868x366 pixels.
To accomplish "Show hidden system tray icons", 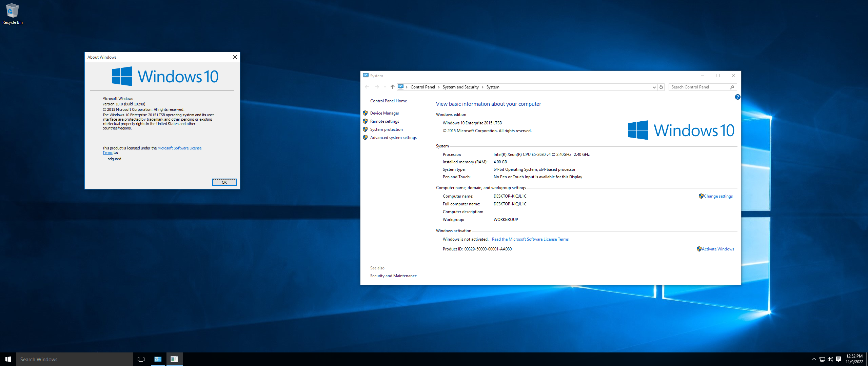I will 814,359.
